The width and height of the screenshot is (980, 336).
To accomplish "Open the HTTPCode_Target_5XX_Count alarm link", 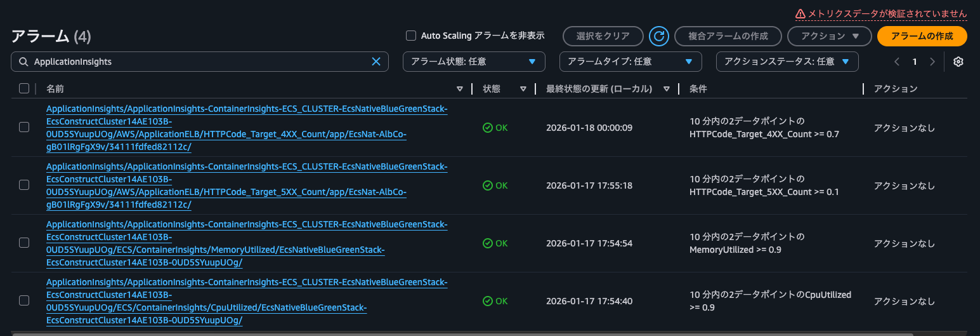I will tap(247, 186).
